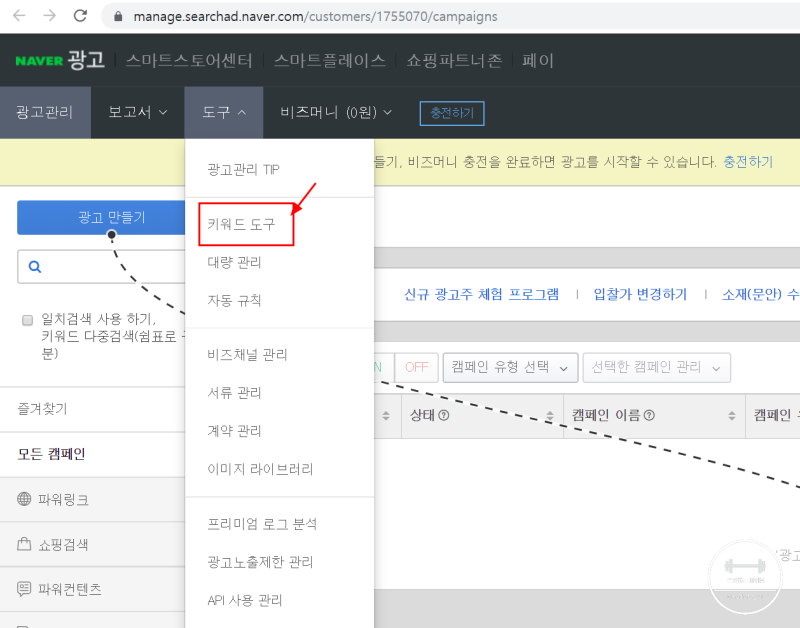Select 비즈채널 관리 from the menu

(247, 355)
